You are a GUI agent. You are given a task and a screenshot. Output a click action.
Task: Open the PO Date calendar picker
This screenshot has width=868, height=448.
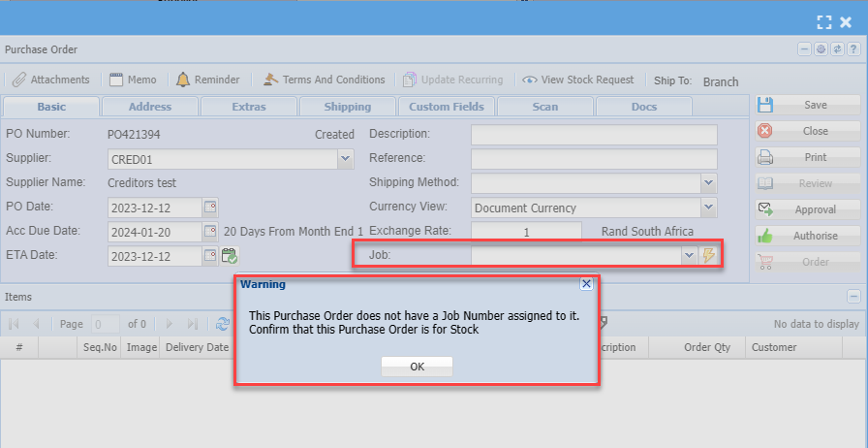click(210, 208)
